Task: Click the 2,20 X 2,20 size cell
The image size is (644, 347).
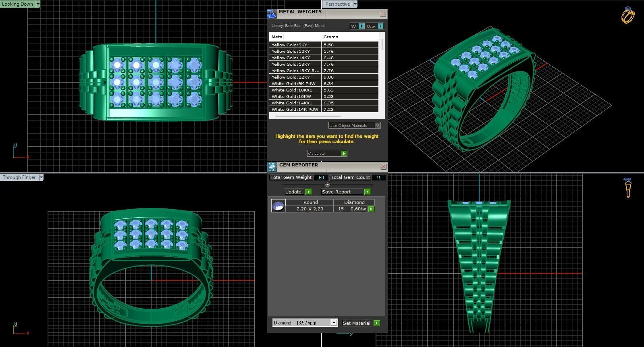Action: coord(310,209)
